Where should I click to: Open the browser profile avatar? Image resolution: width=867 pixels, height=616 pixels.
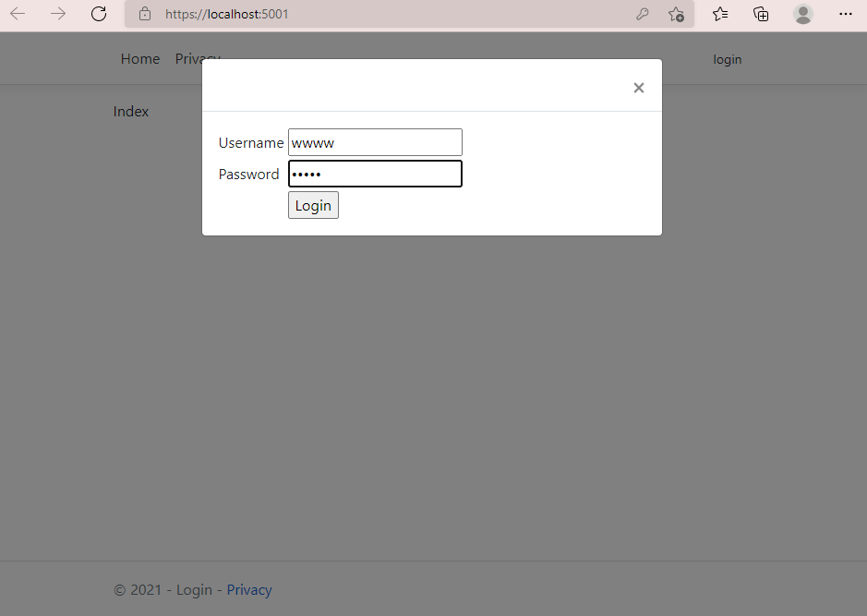[x=803, y=14]
